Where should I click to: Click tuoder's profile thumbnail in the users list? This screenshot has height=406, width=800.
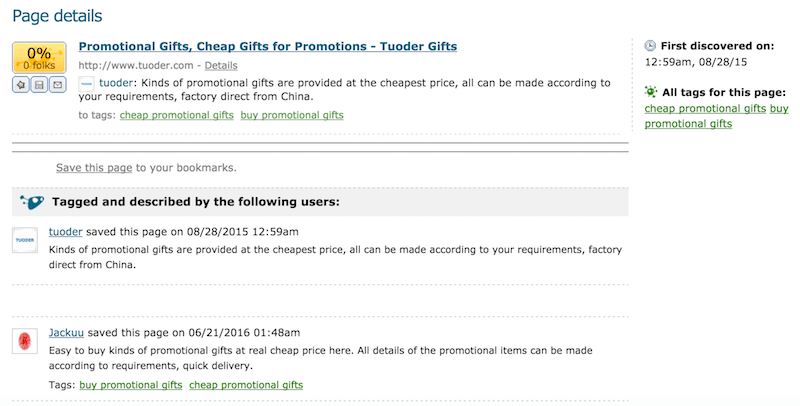tap(25, 240)
